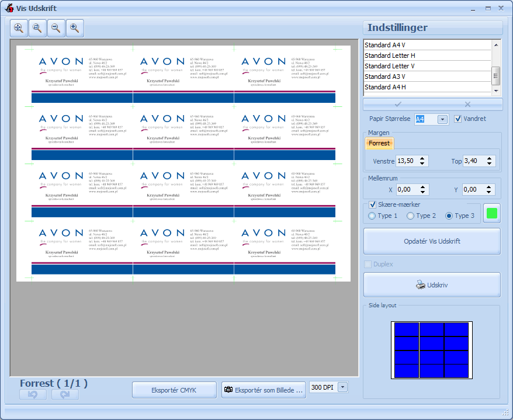
Task: Decrease the Mellemrum Y value with its down arrow
Action: click(x=489, y=192)
